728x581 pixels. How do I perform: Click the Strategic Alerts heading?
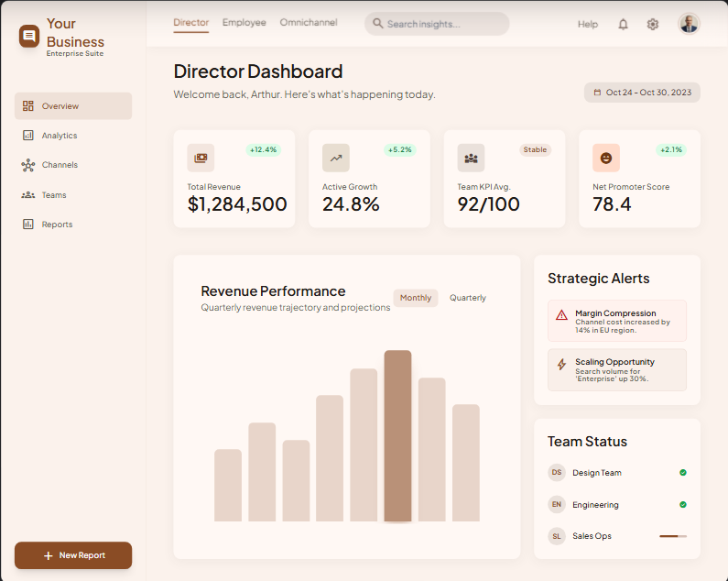tap(599, 278)
